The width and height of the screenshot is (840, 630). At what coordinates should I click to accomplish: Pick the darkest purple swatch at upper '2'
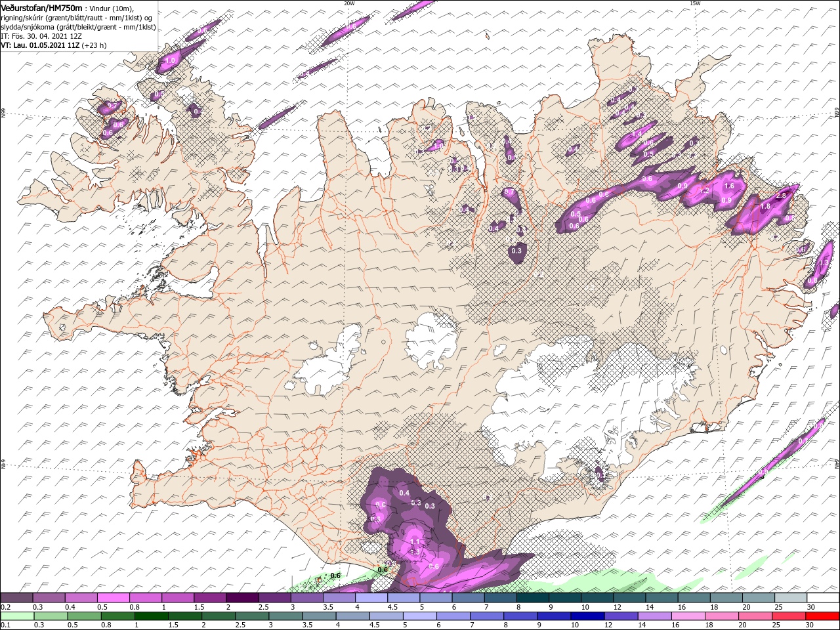click(241, 598)
